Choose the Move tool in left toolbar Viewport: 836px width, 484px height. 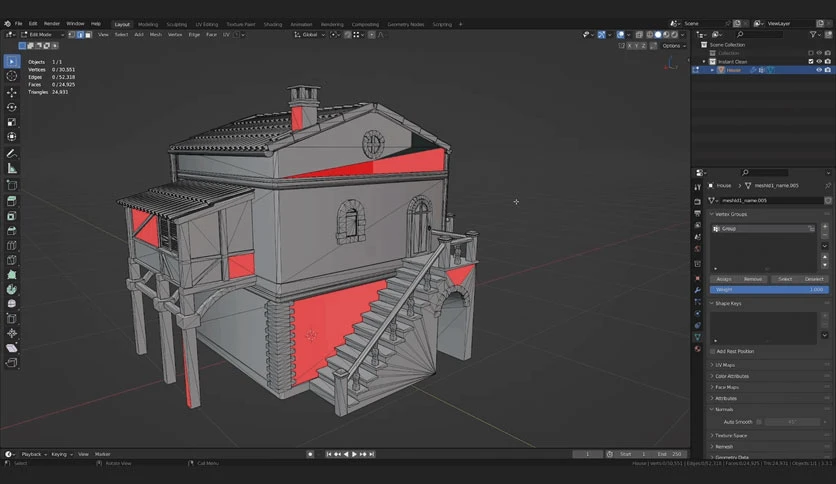tap(11, 92)
